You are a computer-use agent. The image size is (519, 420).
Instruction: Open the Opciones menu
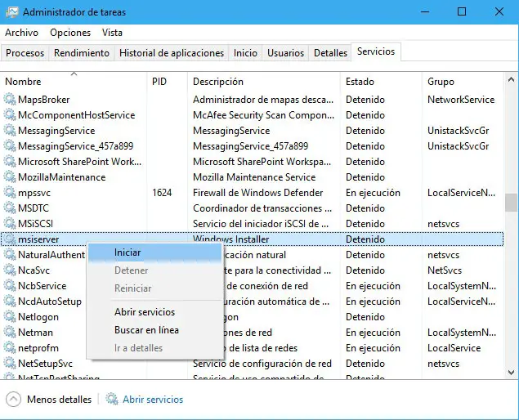[x=70, y=33]
